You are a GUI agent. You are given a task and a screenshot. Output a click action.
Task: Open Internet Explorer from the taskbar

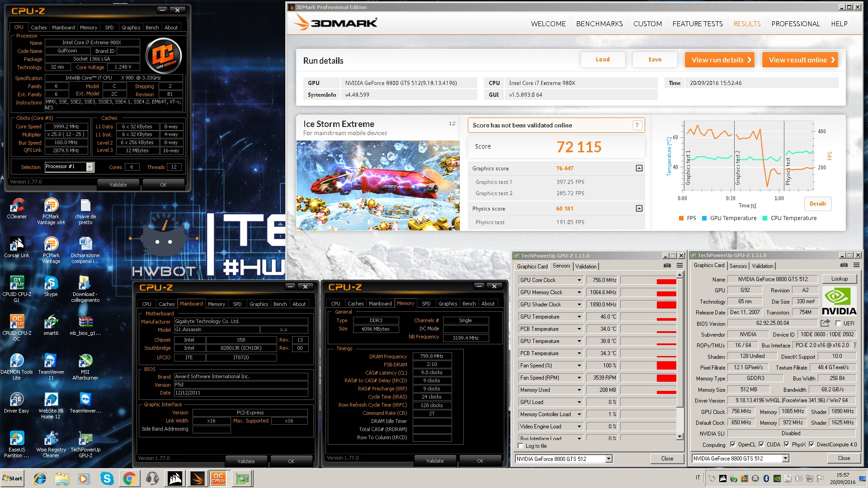(40, 479)
